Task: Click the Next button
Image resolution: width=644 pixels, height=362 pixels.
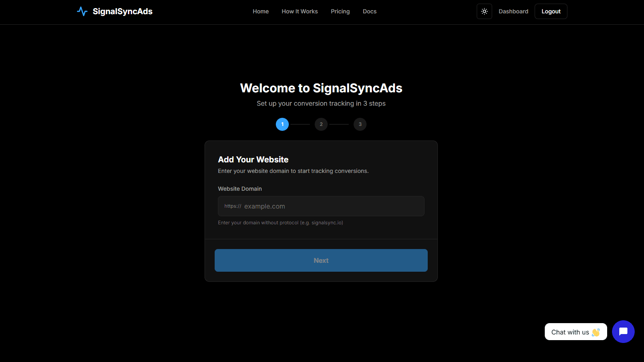Action: [x=321, y=260]
